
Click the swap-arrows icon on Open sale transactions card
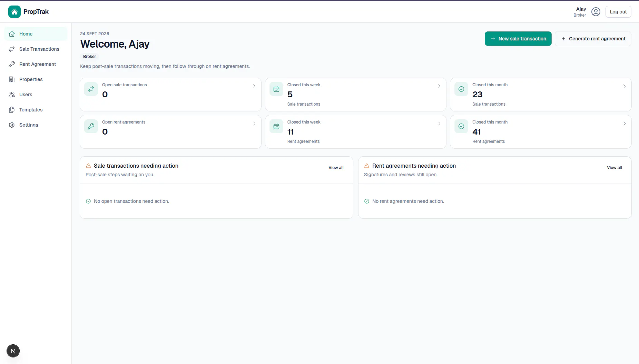91,89
